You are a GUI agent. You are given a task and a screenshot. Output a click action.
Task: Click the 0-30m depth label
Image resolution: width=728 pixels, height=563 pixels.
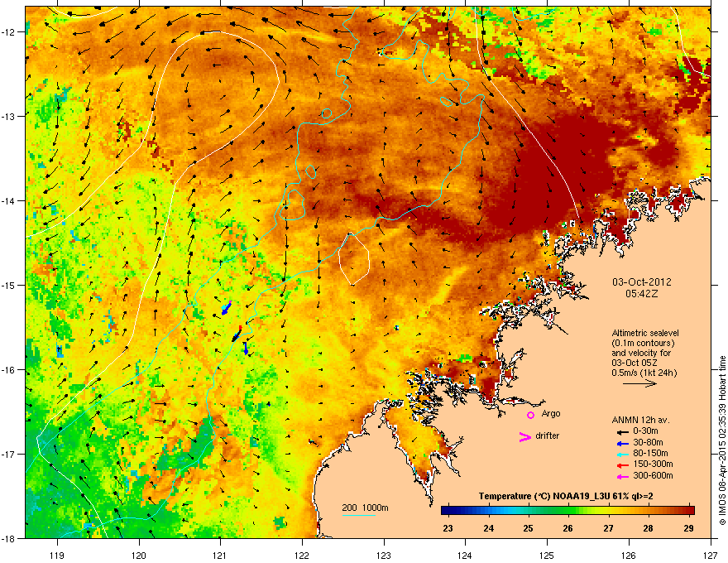[645, 431]
